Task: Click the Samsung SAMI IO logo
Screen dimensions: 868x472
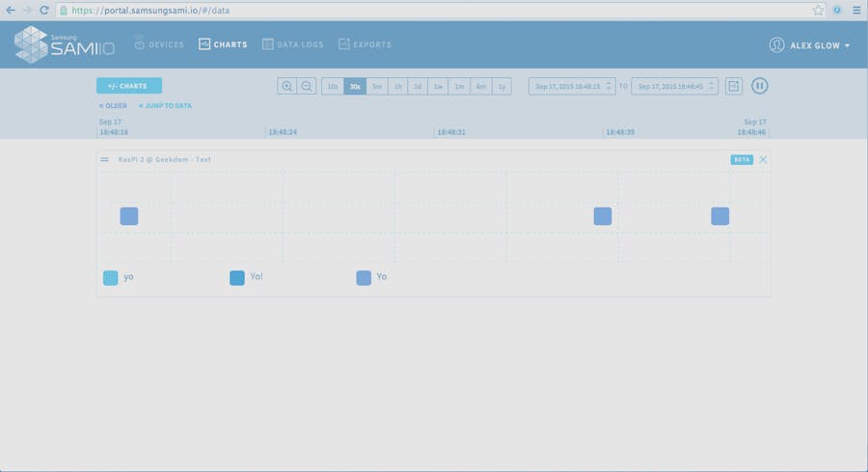Action: pos(65,44)
